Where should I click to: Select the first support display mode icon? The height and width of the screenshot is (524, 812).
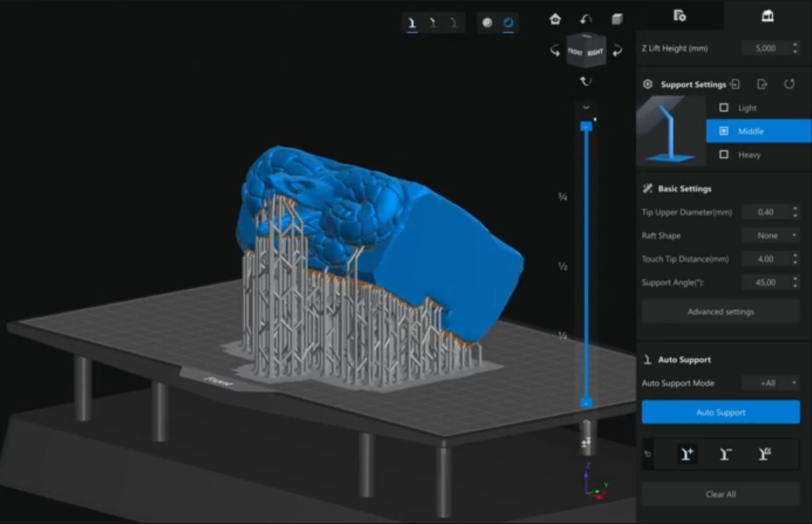click(413, 23)
